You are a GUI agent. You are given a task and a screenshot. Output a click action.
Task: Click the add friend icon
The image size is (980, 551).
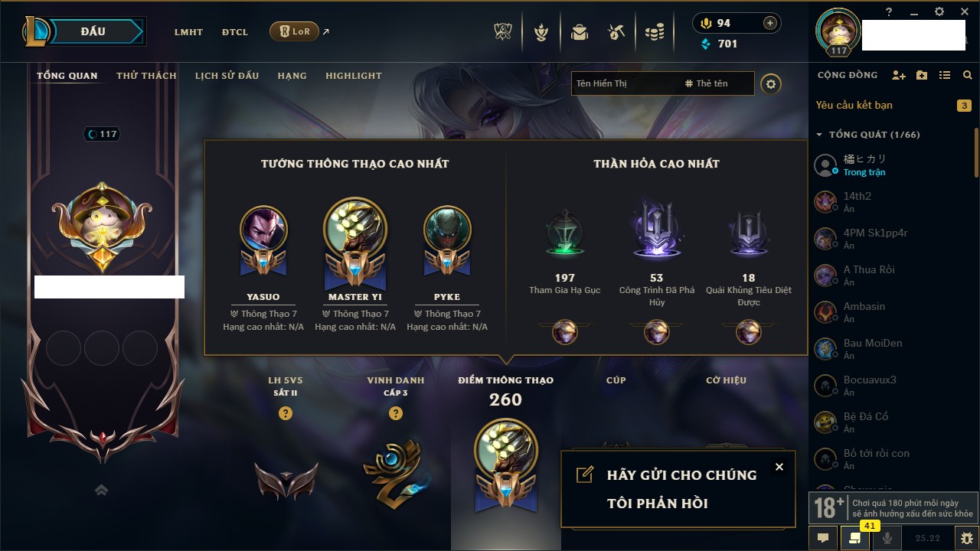click(899, 75)
